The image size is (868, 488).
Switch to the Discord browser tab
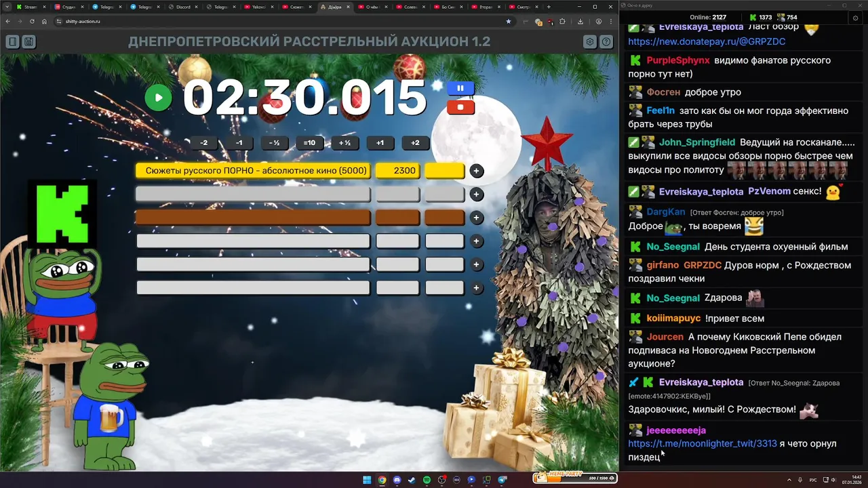182,7
